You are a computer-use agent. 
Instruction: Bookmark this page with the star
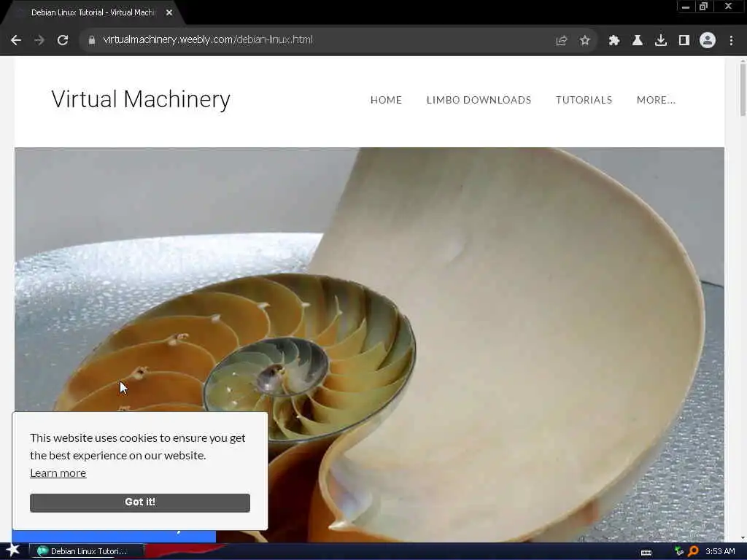[x=585, y=41]
